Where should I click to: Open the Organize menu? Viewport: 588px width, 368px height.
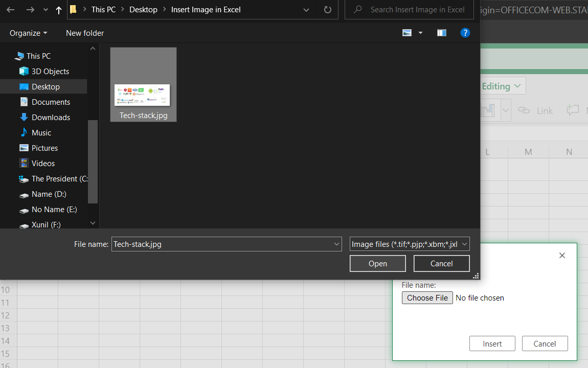coord(29,33)
